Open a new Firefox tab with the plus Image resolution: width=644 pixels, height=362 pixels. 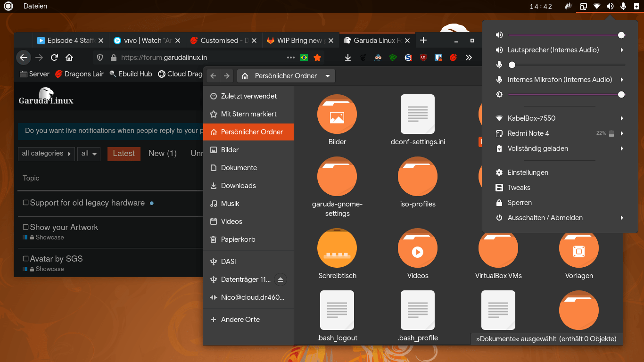pos(423,40)
